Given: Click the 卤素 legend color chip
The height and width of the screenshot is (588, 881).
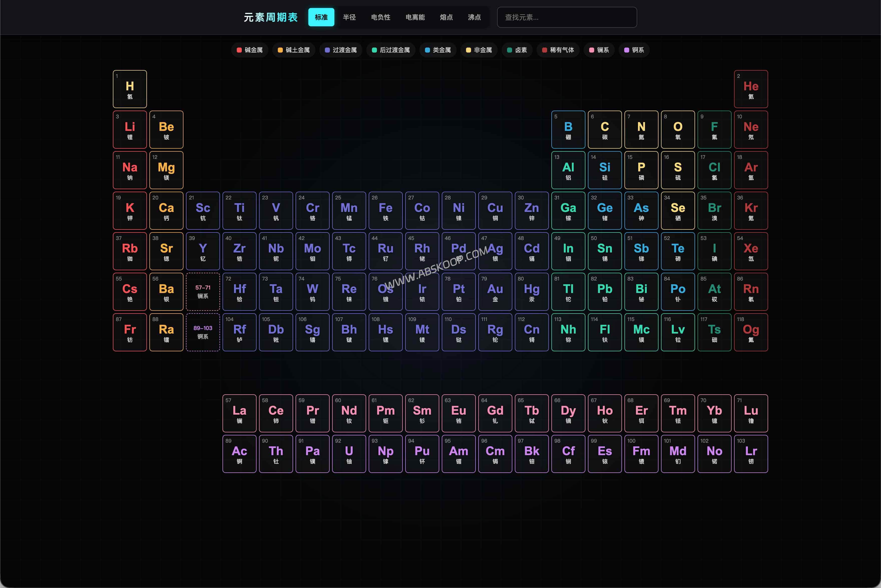Looking at the screenshot, I should [x=510, y=50].
